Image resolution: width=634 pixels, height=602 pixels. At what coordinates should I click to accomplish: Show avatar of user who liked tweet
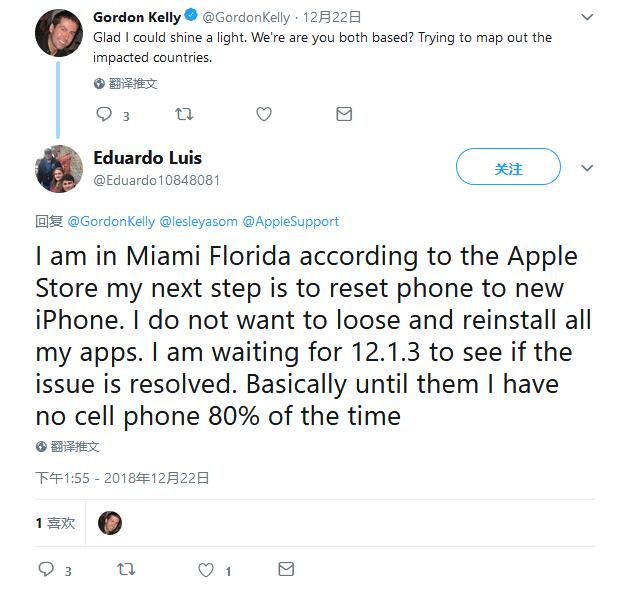click(110, 523)
